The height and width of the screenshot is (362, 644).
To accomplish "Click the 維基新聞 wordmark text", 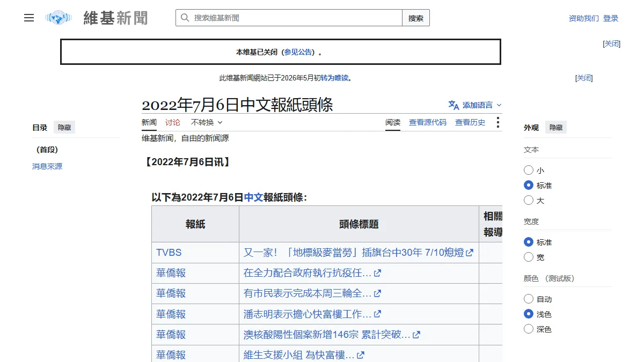I will 115,18.
